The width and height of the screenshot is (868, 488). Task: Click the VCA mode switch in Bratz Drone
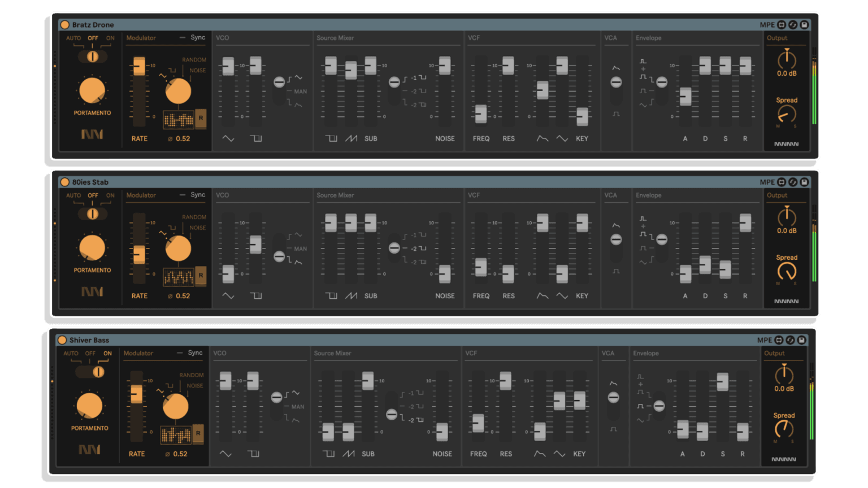pyautogui.click(x=616, y=82)
